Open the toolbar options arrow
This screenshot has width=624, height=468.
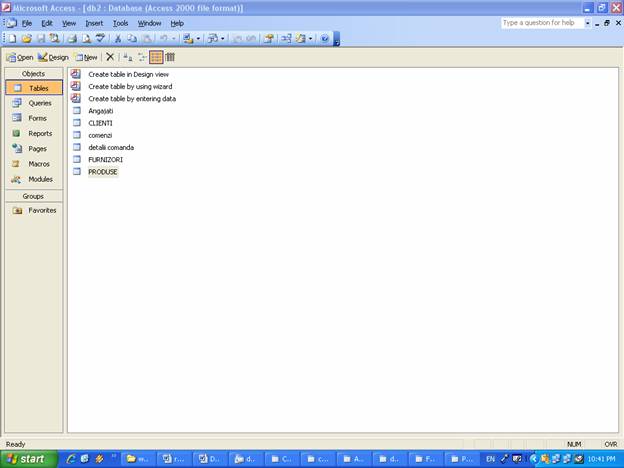(337, 39)
